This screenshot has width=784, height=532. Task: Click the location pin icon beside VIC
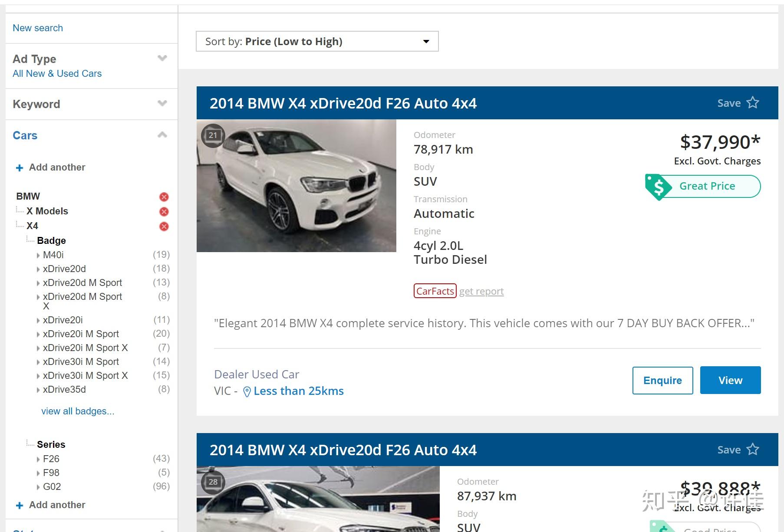(x=247, y=392)
